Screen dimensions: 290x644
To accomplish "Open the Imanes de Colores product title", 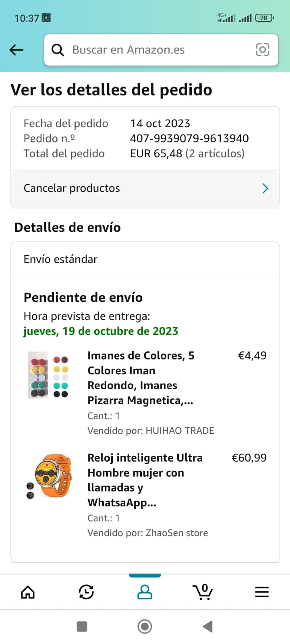I will (x=141, y=378).
